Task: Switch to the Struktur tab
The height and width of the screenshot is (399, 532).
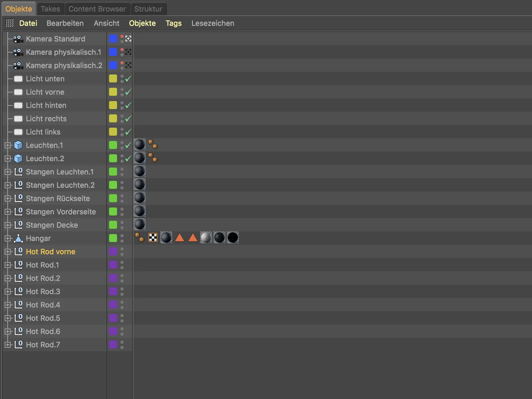Action: (x=148, y=9)
